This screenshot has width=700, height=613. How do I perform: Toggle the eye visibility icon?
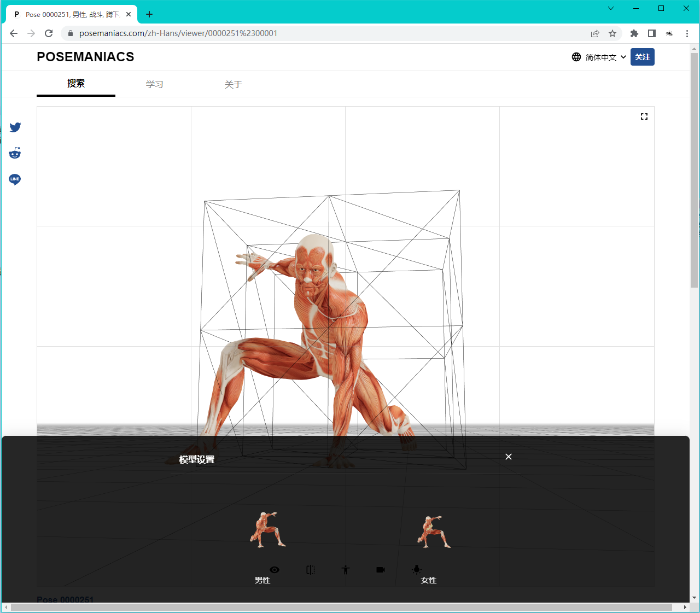275,570
